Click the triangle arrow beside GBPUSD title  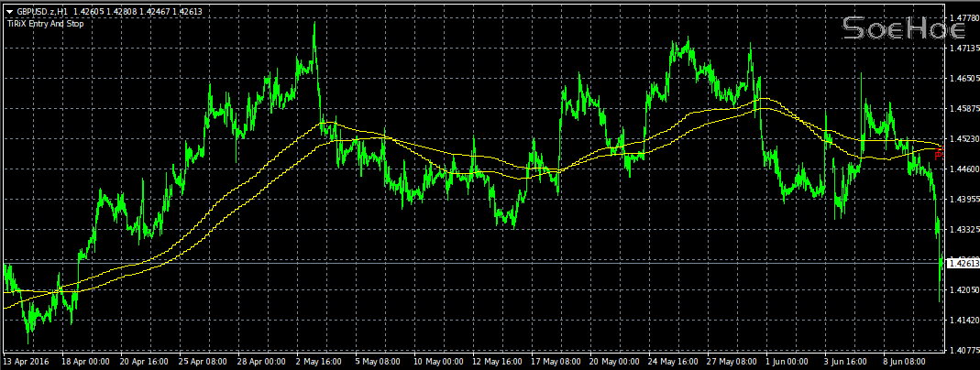coord(9,9)
